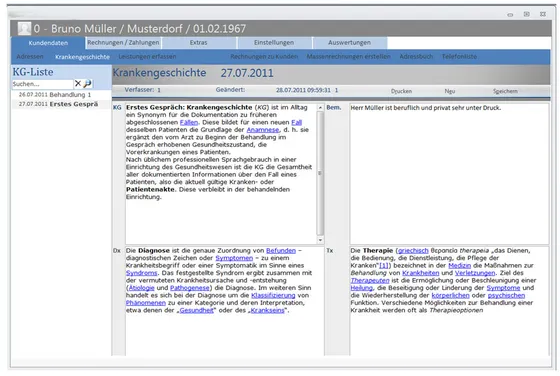This screenshot has height=376, width=560.
Task: Follow the psychischen link
Action: [x=506, y=295]
